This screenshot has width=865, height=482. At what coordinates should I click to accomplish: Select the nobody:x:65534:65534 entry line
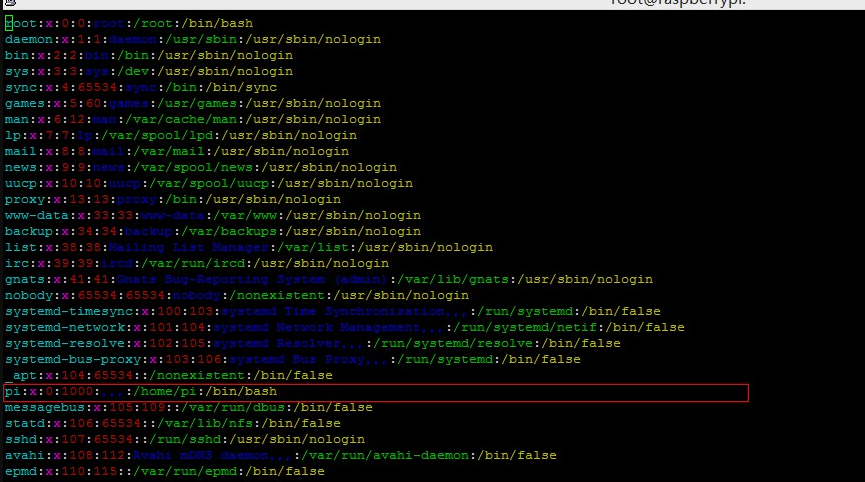237,296
